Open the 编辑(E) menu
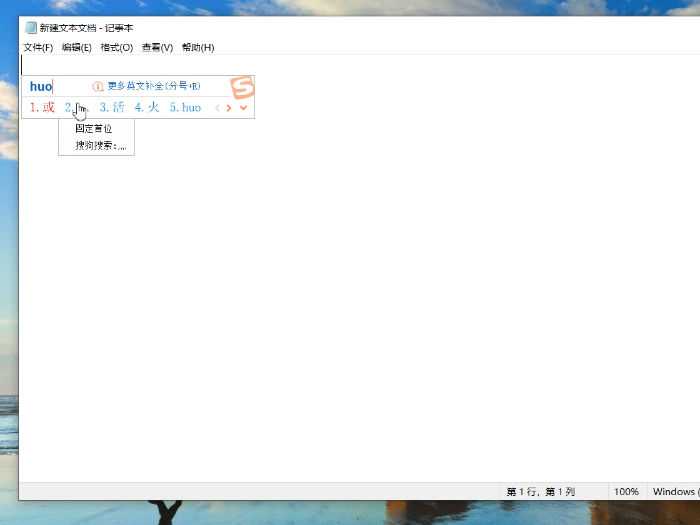This screenshot has height=525, width=700. (76, 47)
